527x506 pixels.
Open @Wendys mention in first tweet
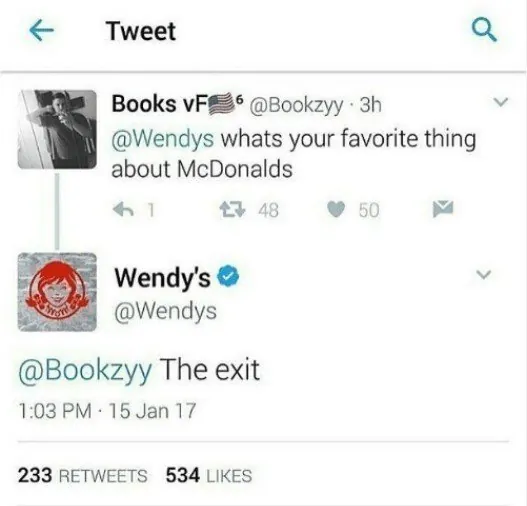coord(163,139)
